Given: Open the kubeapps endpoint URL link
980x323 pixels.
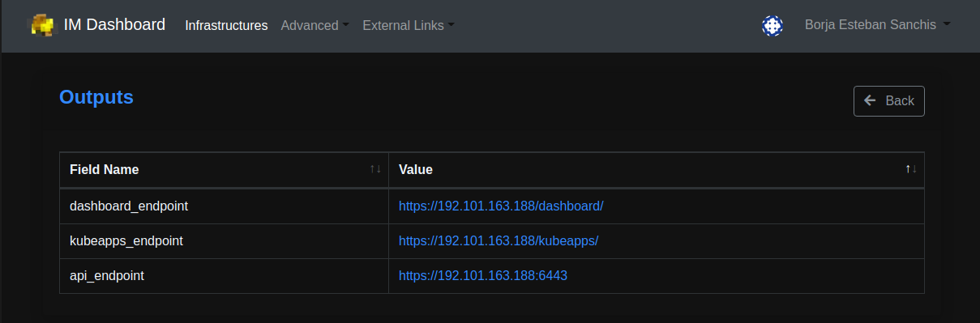Looking at the screenshot, I should pyautogui.click(x=499, y=241).
